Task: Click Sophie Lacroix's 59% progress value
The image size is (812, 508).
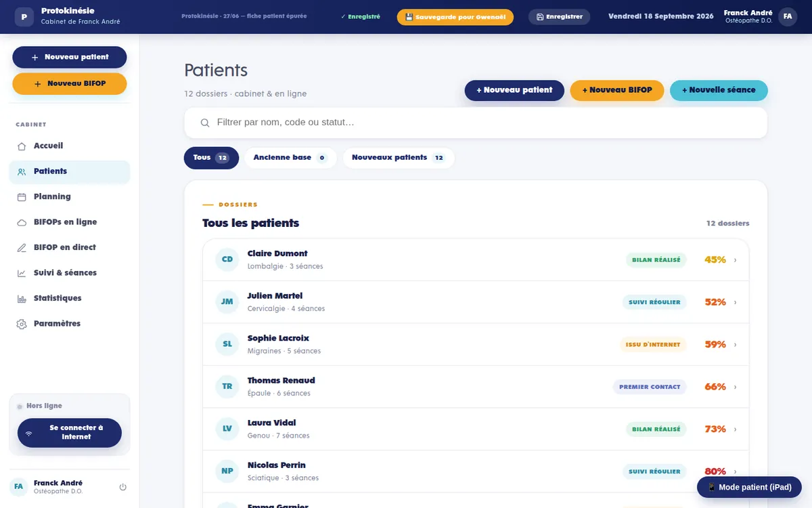Action: (715, 345)
